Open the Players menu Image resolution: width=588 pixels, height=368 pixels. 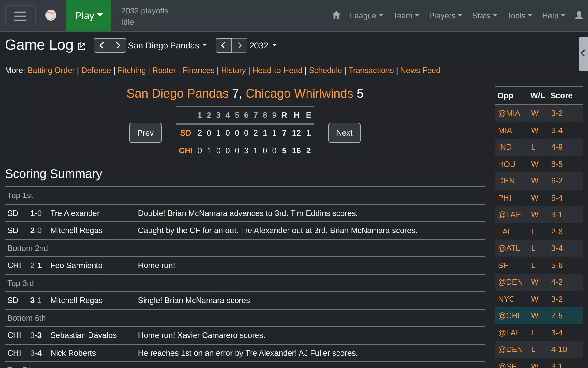pyautogui.click(x=446, y=16)
